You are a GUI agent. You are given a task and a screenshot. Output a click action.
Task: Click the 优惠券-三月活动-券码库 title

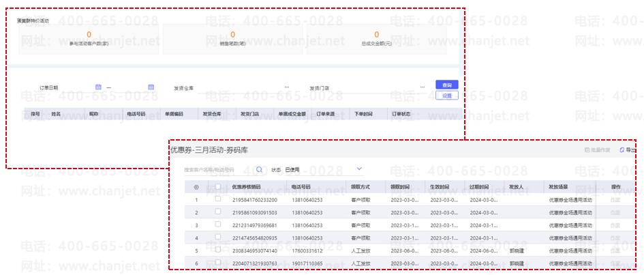click(209, 150)
